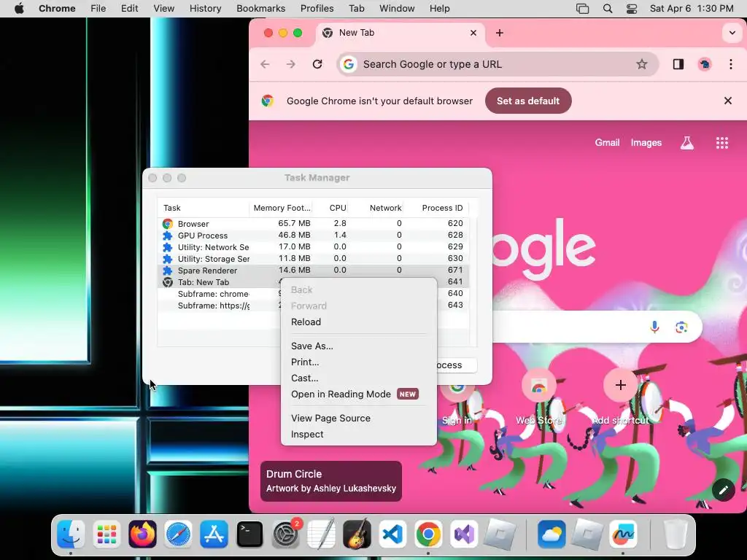Select Utility: Network Service row
Screen dimensions: 747x560
pos(313,247)
